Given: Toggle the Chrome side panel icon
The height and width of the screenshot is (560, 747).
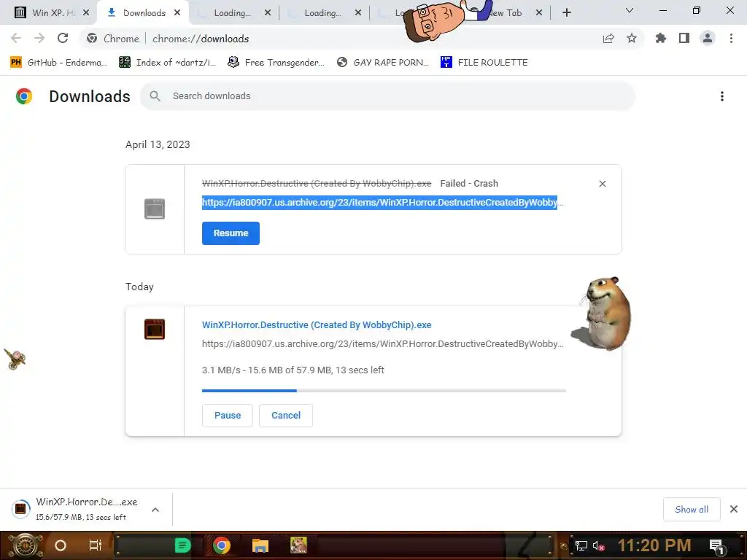Looking at the screenshot, I should coord(684,38).
